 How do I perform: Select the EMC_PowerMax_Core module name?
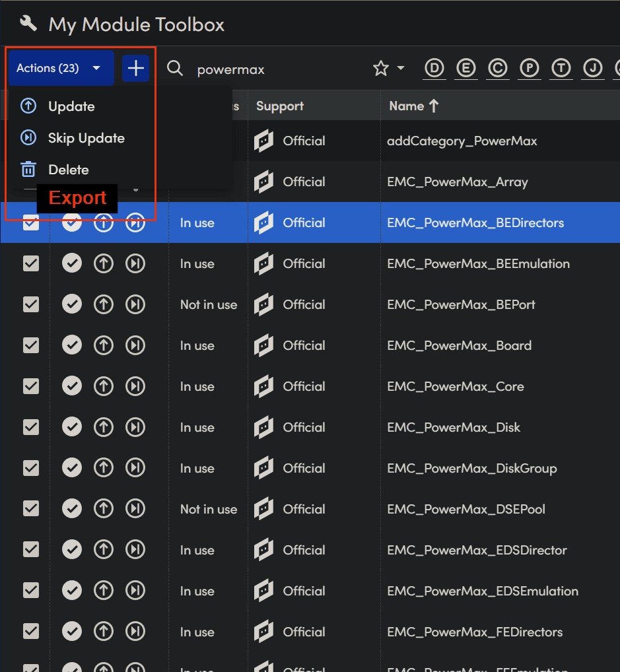[x=456, y=387]
